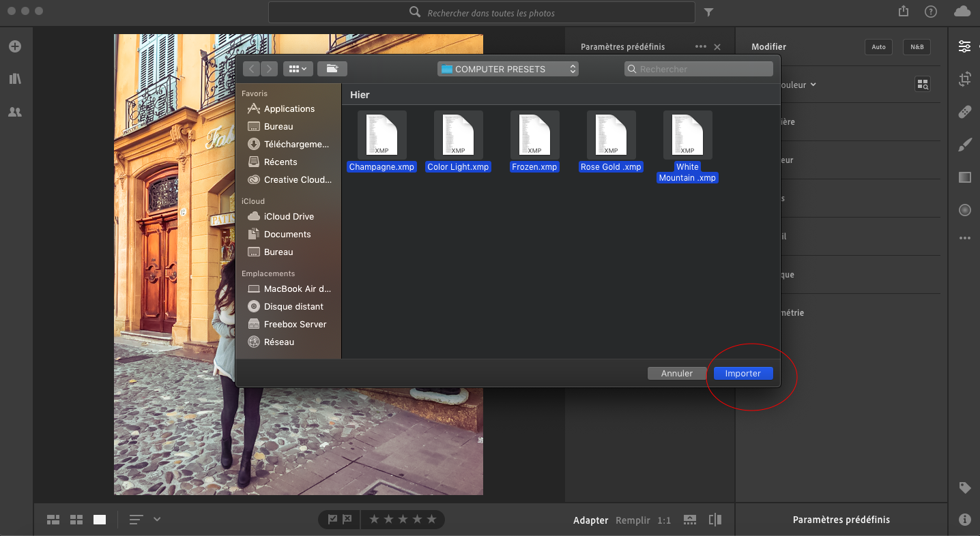Select the Healing brush tool

tap(964, 112)
